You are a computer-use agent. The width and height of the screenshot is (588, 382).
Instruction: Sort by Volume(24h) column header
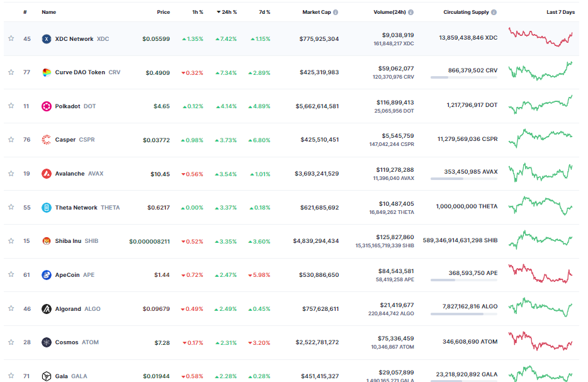390,12
